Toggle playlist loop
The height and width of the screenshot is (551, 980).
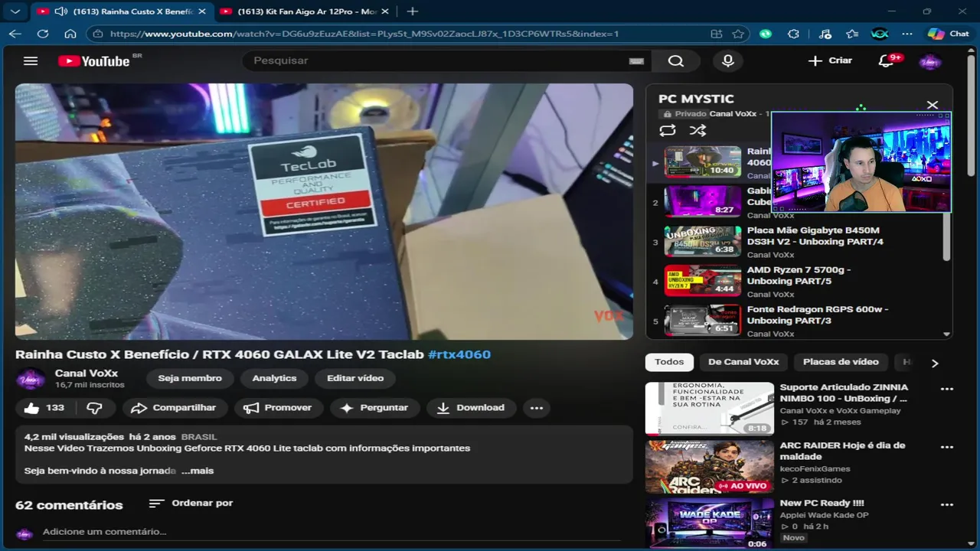click(668, 131)
